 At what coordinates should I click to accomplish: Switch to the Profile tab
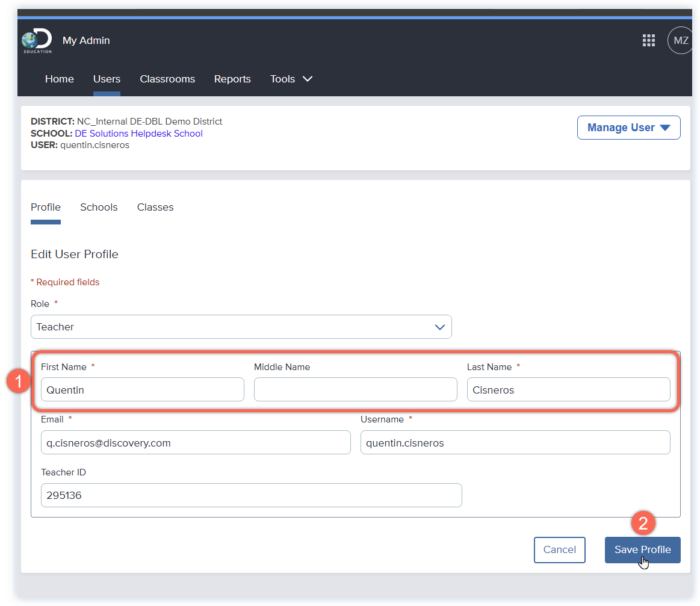pos(46,207)
